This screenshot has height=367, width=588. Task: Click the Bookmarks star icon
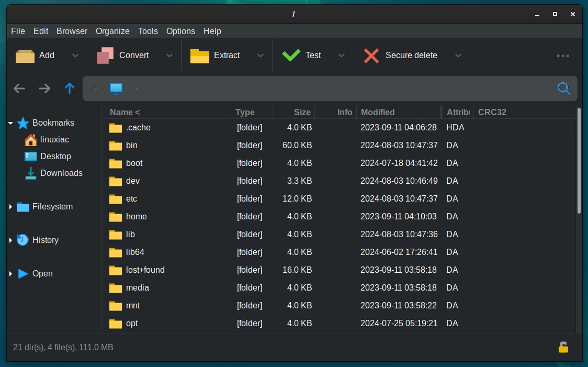23,123
